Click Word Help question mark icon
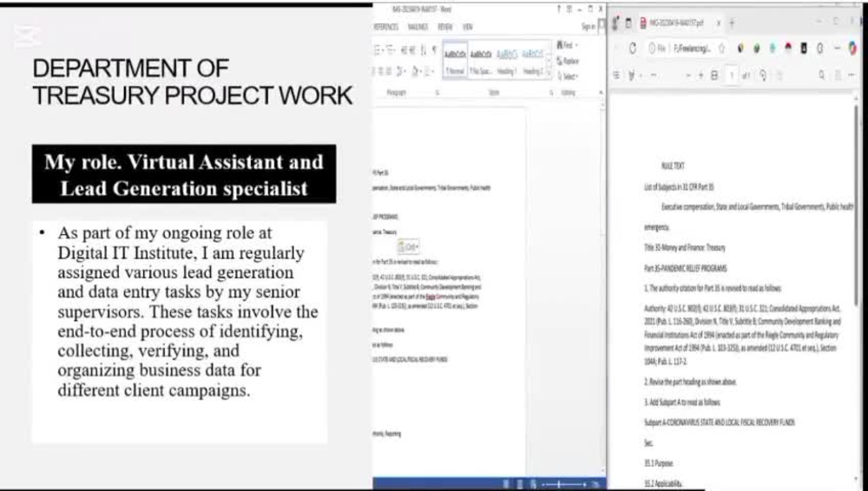Screen dimensions: 868x491 (559, 9)
